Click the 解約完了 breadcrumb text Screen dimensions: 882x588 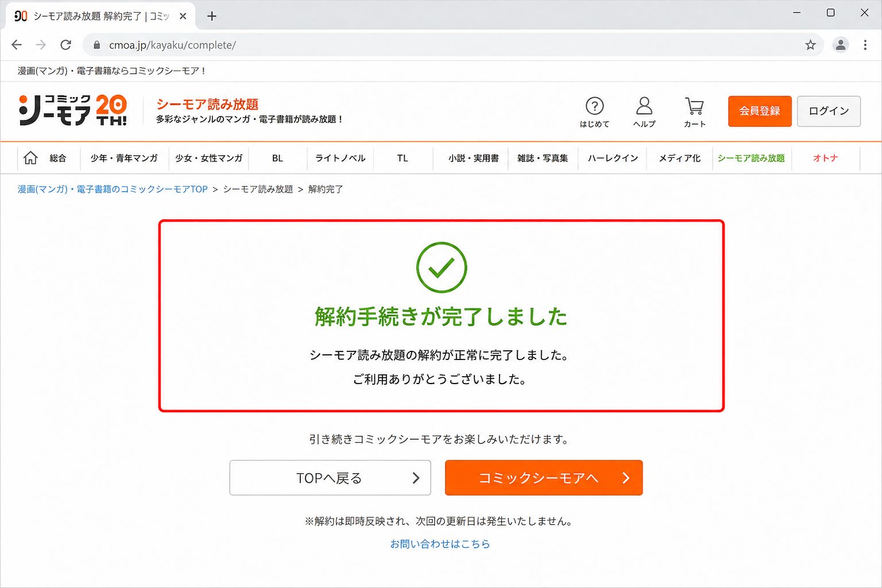coord(326,189)
